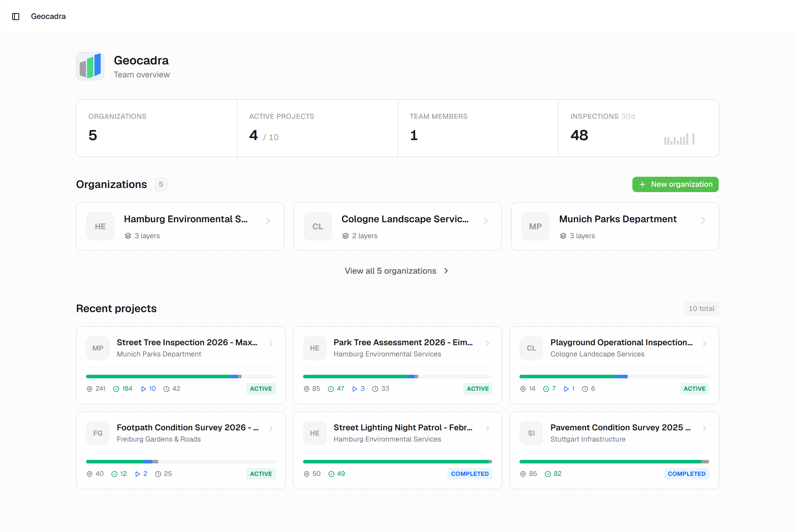Open Hamburg Environmental via its chevron
Screen dimensions: 795x532
click(268, 220)
